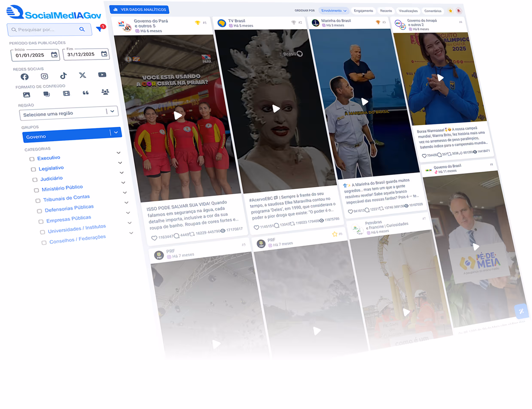
Task: Open the Início date calendar icon
Action: tap(54, 55)
